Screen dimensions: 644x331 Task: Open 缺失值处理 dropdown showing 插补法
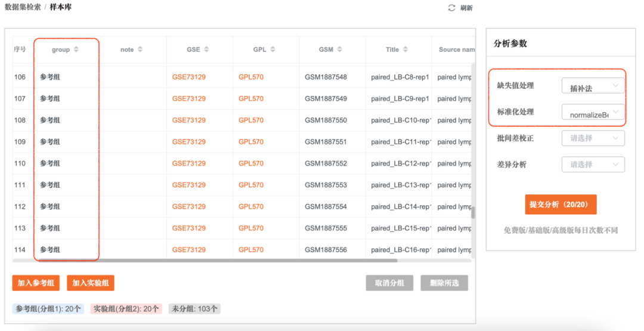click(x=593, y=86)
